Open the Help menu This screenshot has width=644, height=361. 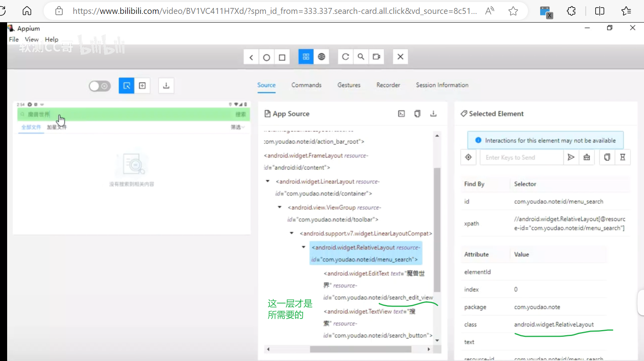point(52,39)
